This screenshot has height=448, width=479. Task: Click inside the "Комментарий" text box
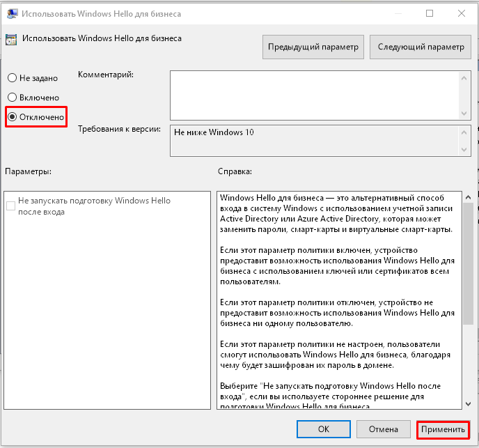pos(315,95)
